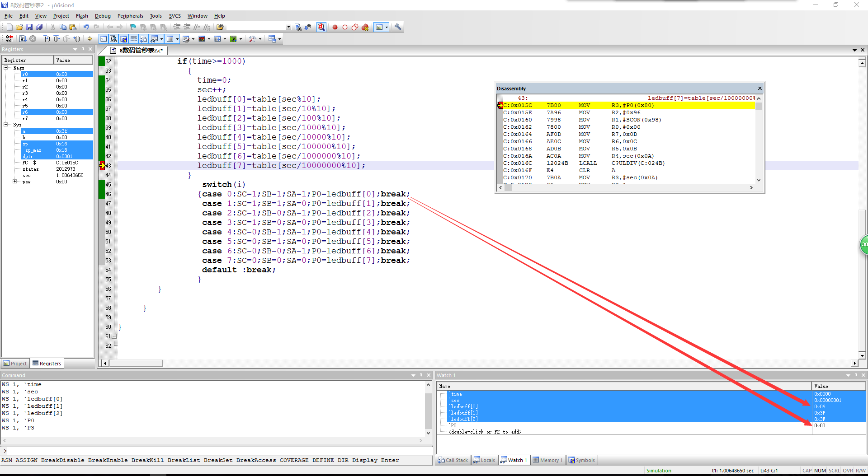Open the Debug menu

103,16
